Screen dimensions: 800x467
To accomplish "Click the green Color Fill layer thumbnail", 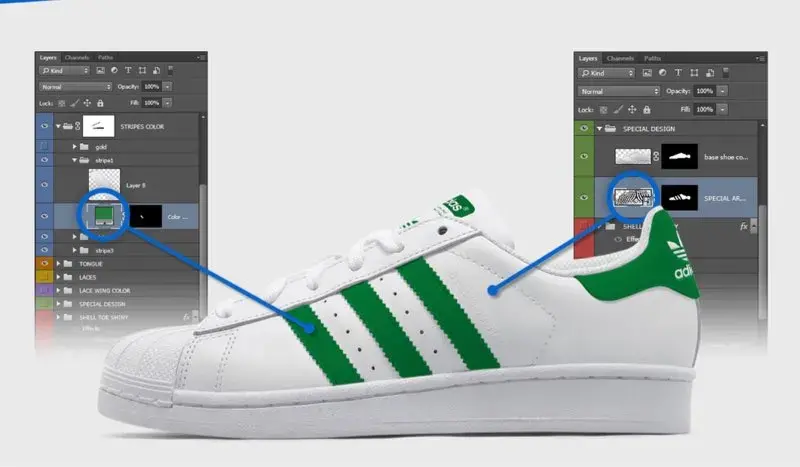I will 104,215.
